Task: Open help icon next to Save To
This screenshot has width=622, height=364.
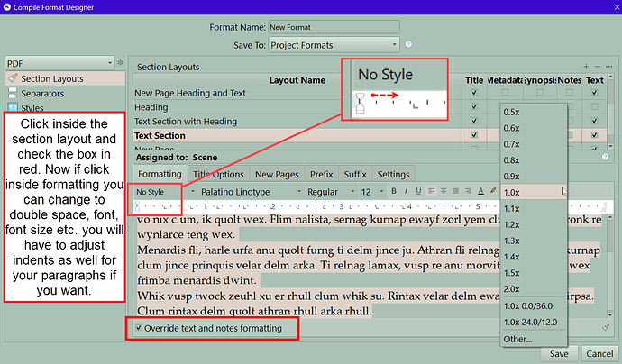Action: tap(408, 44)
